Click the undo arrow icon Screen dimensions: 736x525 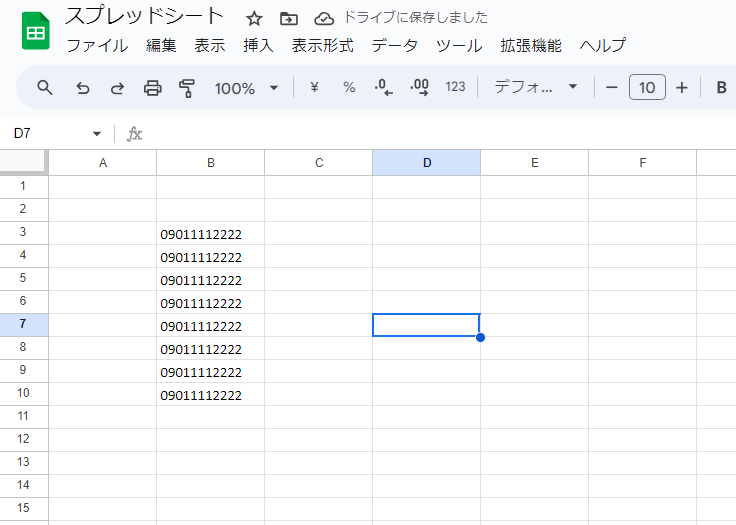point(83,88)
